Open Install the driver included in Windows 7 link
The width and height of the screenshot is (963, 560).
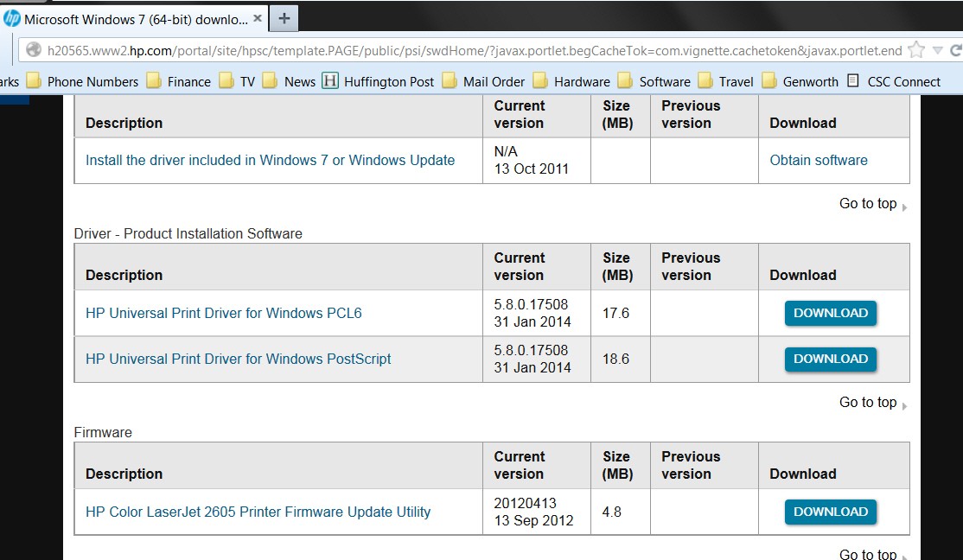271,160
